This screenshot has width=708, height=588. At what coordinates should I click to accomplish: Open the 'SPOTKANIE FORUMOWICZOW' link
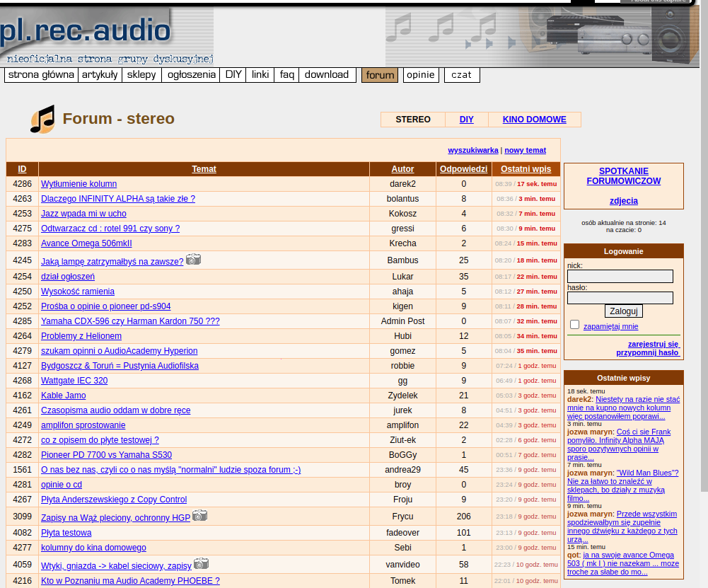pyautogui.click(x=624, y=176)
